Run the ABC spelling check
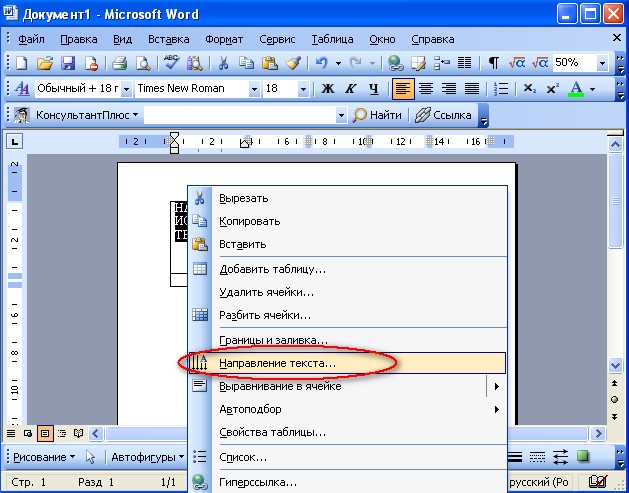The image size is (629, 493). [x=172, y=63]
